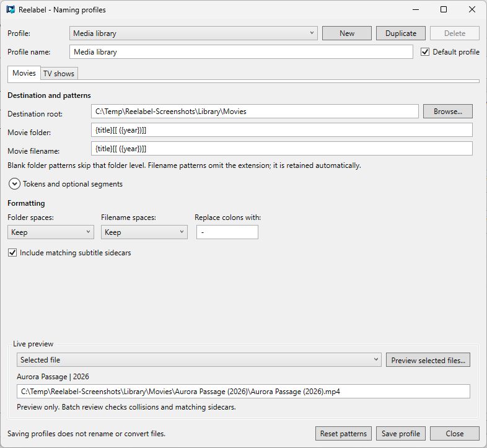Browse for a destination root folder
This screenshot has height=448, width=487.
[447, 111]
